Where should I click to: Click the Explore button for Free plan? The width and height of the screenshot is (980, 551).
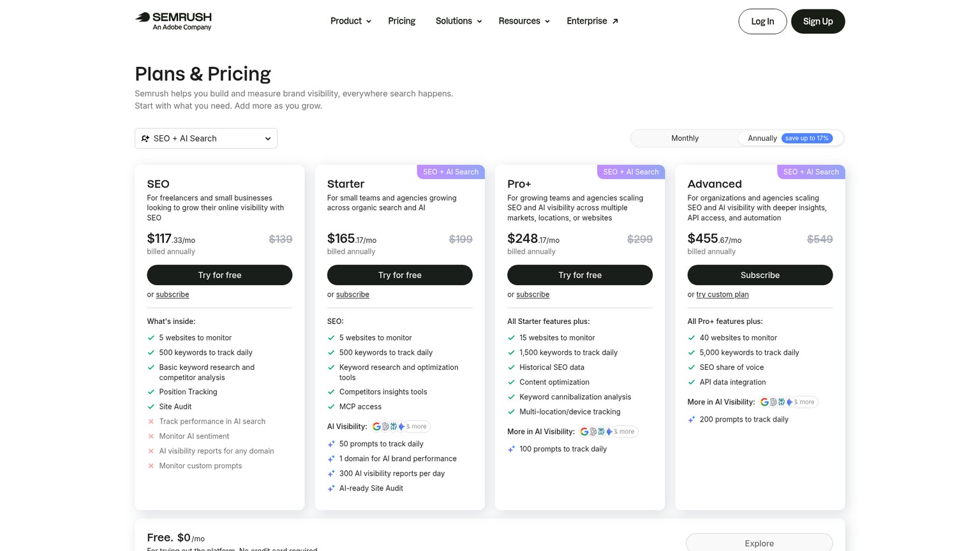pos(759,543)
